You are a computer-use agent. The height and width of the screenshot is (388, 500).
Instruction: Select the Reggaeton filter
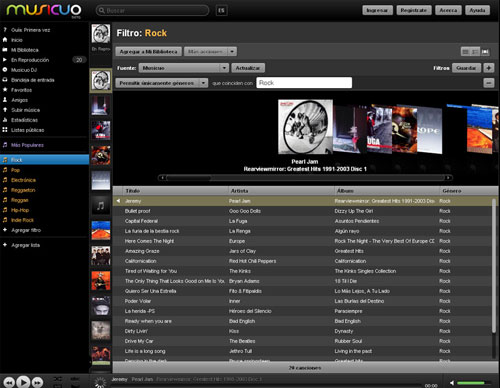pos(23,190)
